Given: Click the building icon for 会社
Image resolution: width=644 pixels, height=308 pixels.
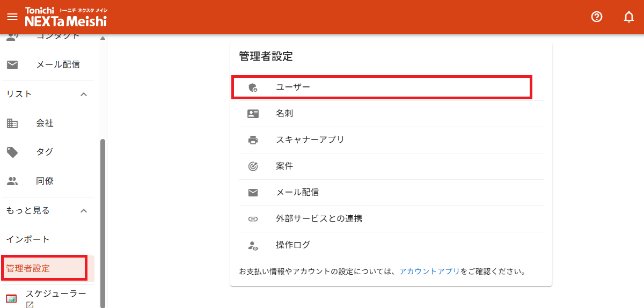Looking at the screenshot, I should pos(12,123).
